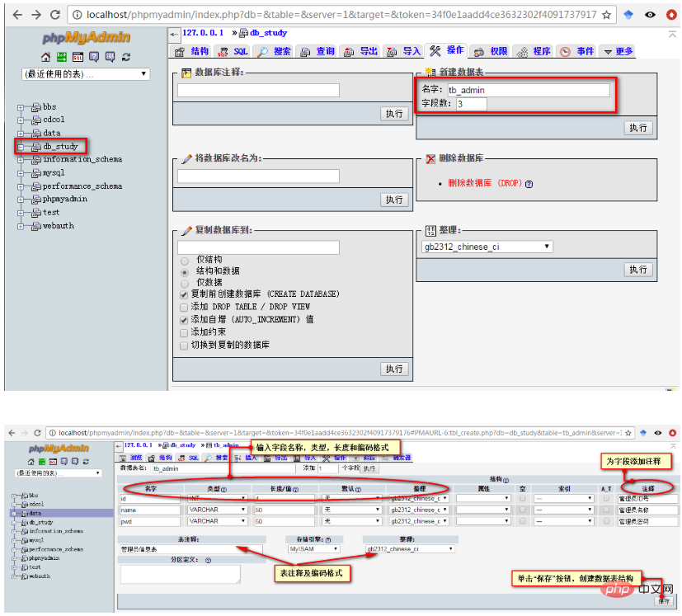Click scroll-to-top icon at upper page right edge
682x616 pixels.
tap(672, 35)
